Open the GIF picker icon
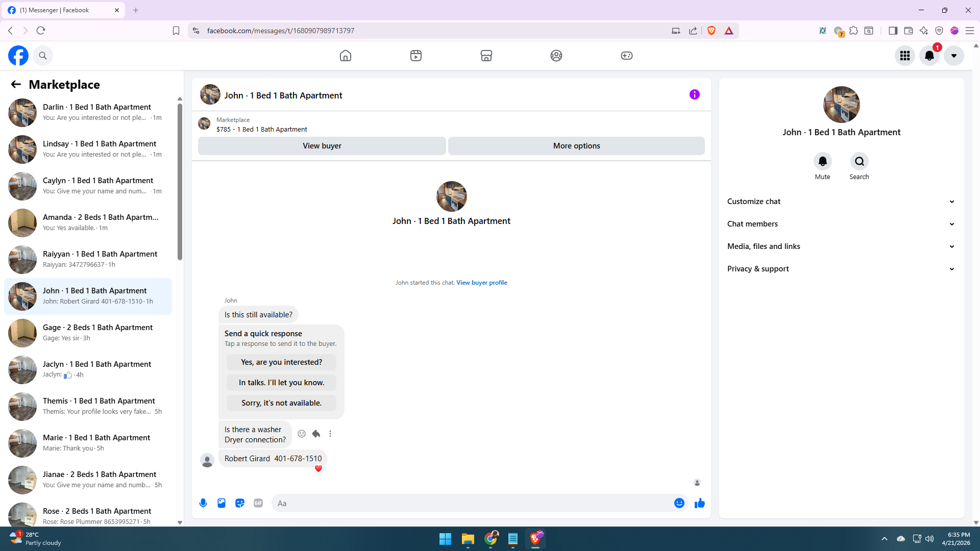This screenshot has width=980, height=551. pos(258,503)
